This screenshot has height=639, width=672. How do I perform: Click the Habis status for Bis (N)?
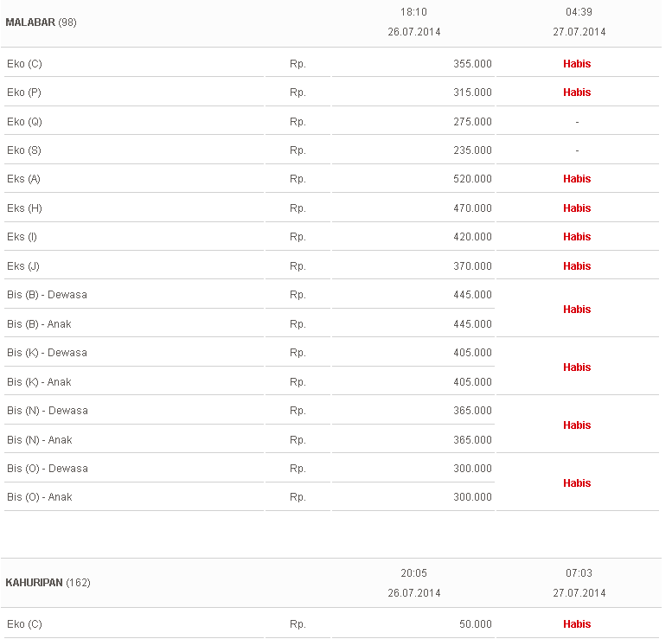tap(577, 425)
